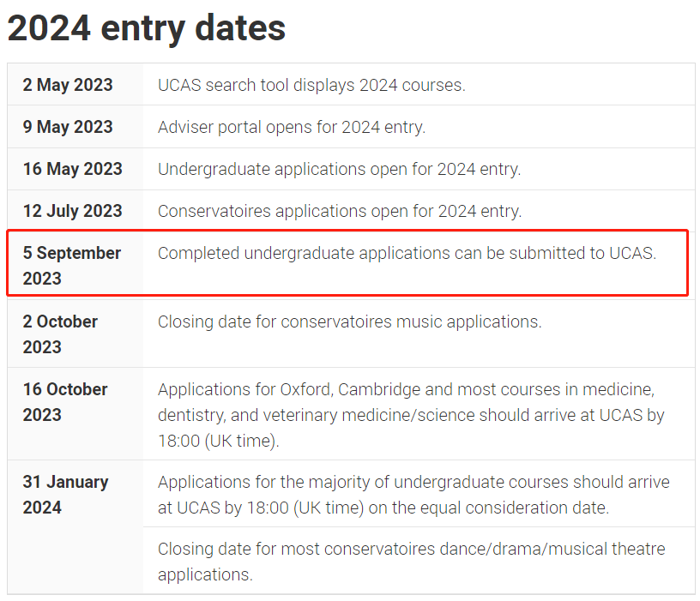Viewport: 700px width, 601px height.
Task: Click the word 'applications.' in the last row
Action: pyautogui.click(x=205, y=574)
